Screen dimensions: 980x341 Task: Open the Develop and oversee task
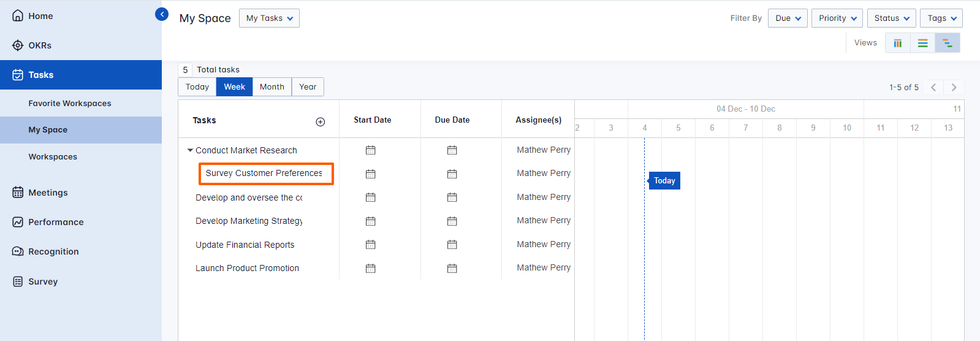[249, 197]
